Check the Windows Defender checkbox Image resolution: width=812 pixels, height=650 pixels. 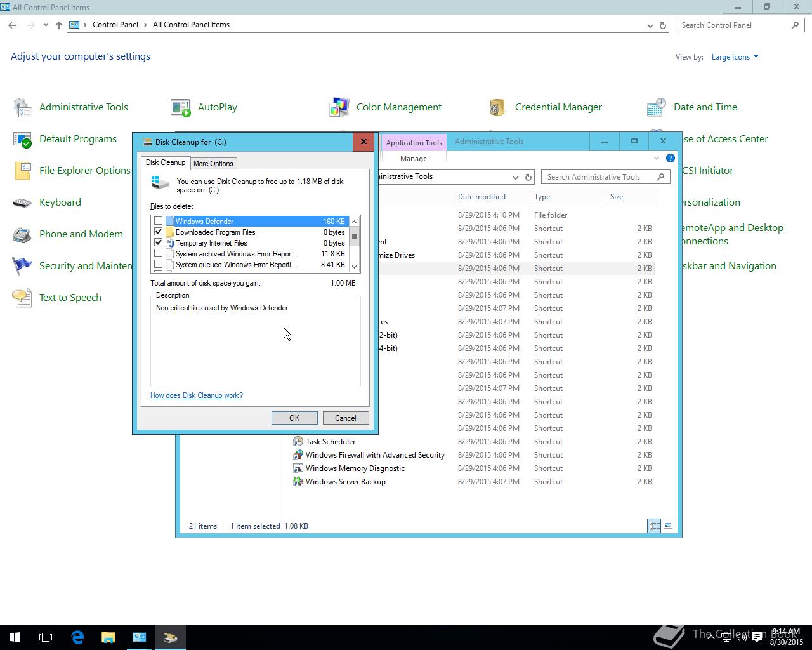159,222
